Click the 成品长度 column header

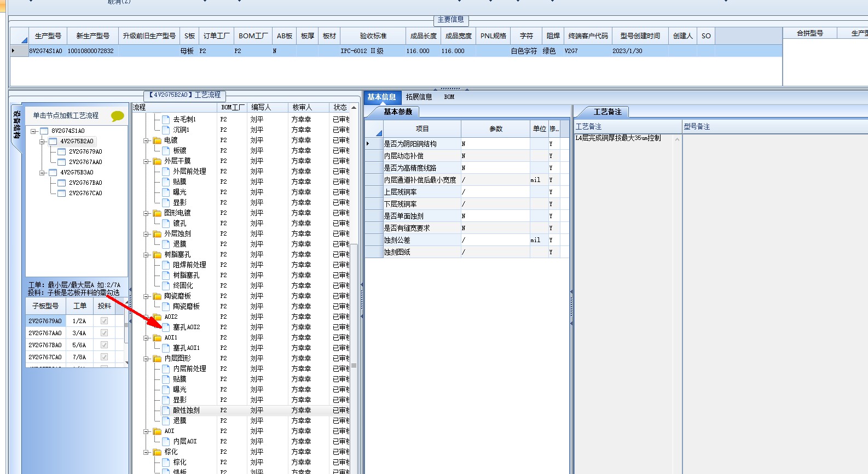click(424, 36)
